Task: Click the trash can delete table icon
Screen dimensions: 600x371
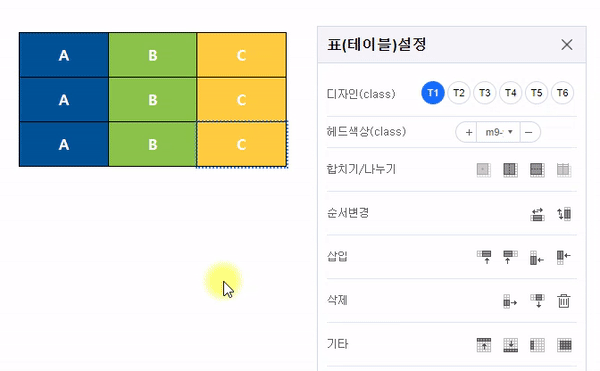Action: [x=564, y=301]
